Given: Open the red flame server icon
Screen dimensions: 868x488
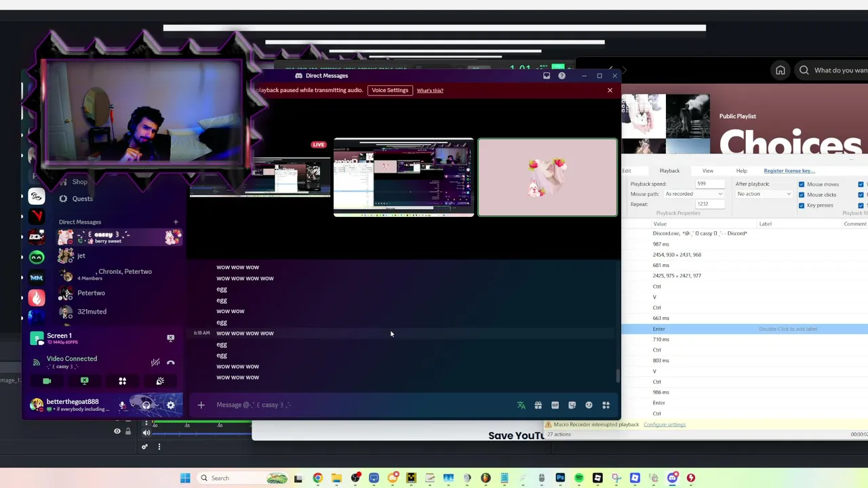Looking at the screenshot, I should tap(37, 298).
